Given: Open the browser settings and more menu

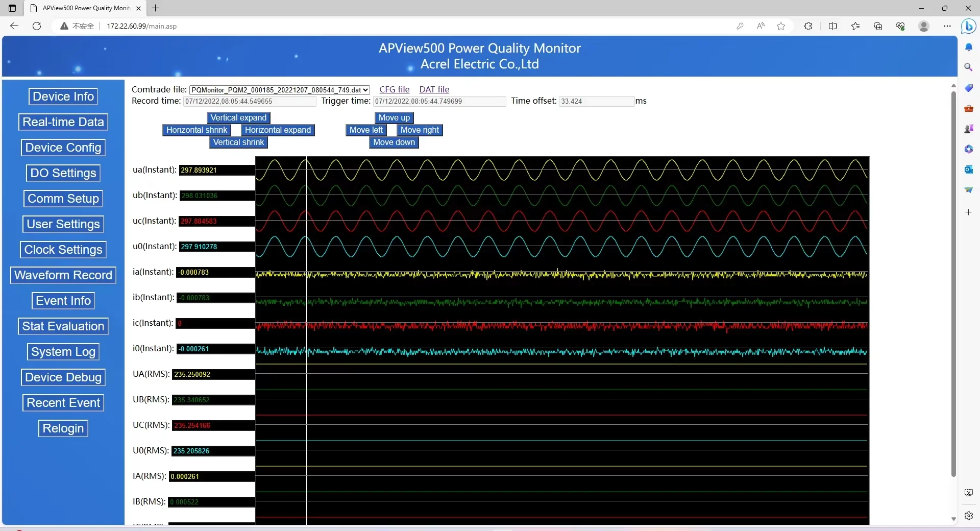Looking at the screenshot, I should [947, 26].
